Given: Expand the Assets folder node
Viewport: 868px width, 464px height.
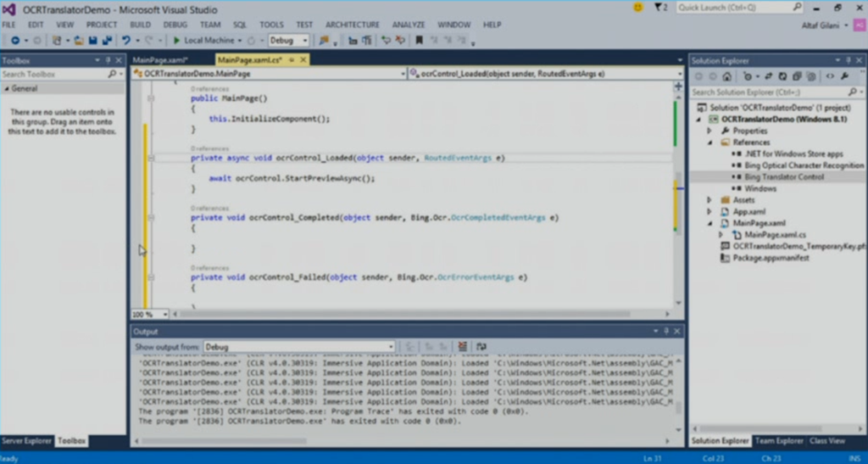Looking at the screenshot, I should coord(709,200).
